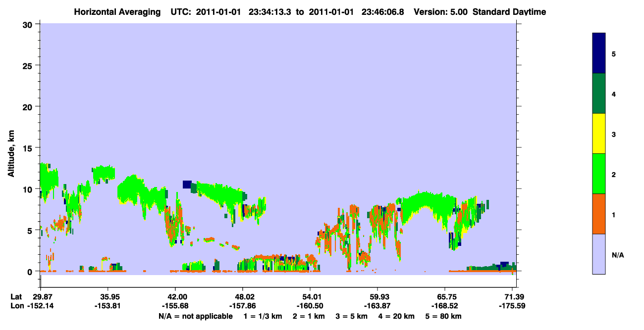This screenshot has height=330, width=644.
Task: Click the legend text '3 = 5 km'
Action: tap(353, 316)
